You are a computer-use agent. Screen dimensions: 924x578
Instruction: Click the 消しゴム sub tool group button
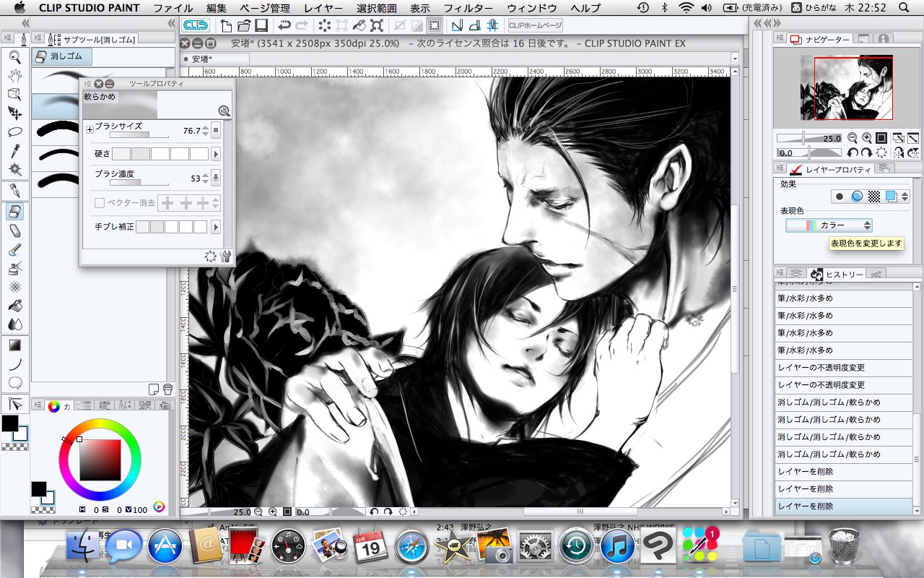point(63,56)
